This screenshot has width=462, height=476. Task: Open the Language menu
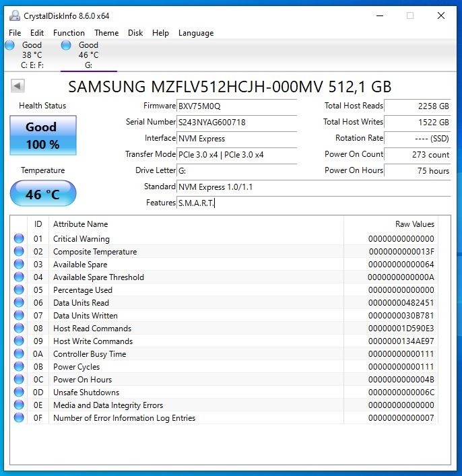(x=196, y=33)
